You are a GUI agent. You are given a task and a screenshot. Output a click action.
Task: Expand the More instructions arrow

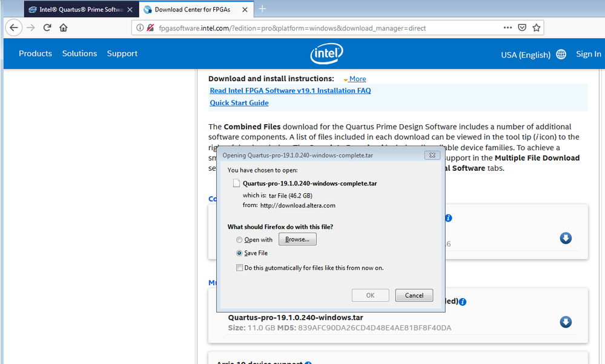[x=354, y=79]
